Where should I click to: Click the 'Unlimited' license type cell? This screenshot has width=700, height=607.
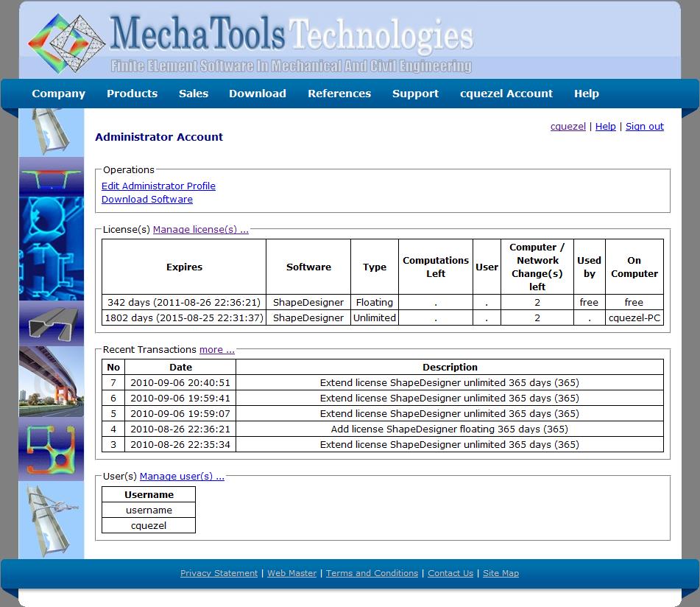point(375,317)
